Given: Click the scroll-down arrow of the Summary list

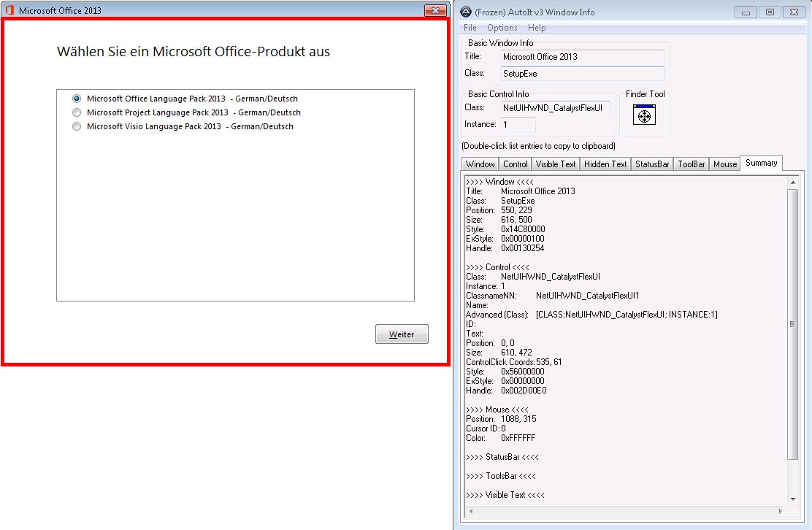Looking at the screenshot, I should point(793,499).
